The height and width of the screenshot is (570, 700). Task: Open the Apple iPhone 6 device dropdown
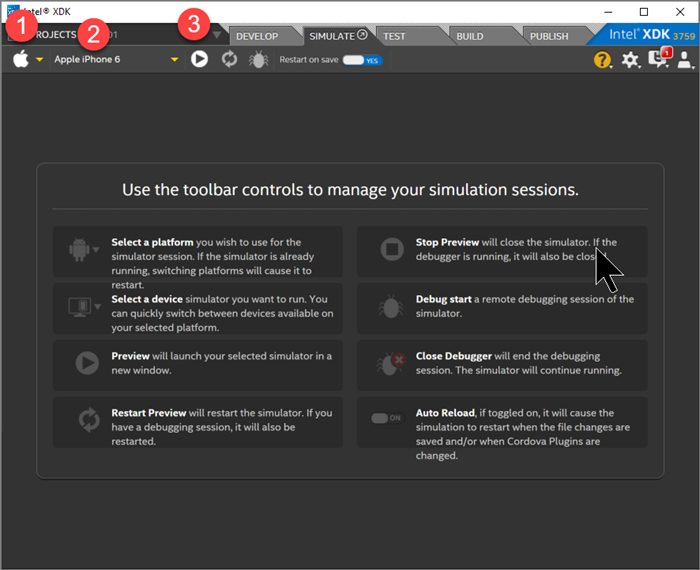point(116,59)
